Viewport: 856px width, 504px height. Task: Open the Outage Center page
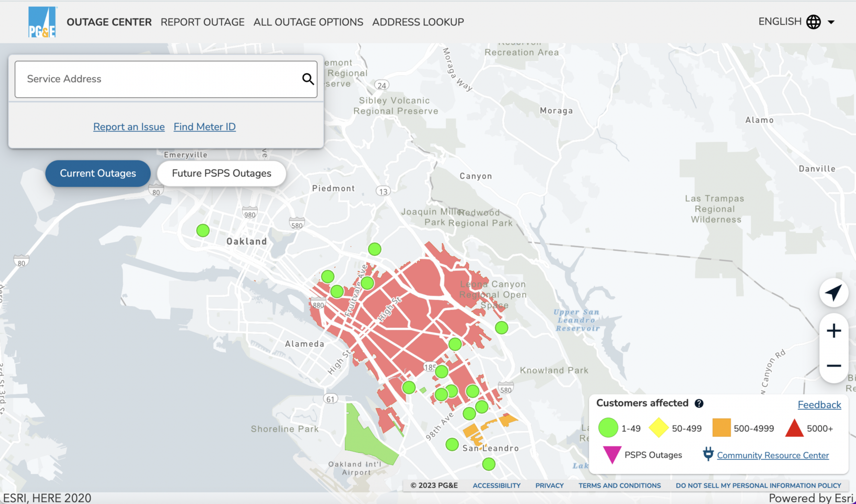109,22
